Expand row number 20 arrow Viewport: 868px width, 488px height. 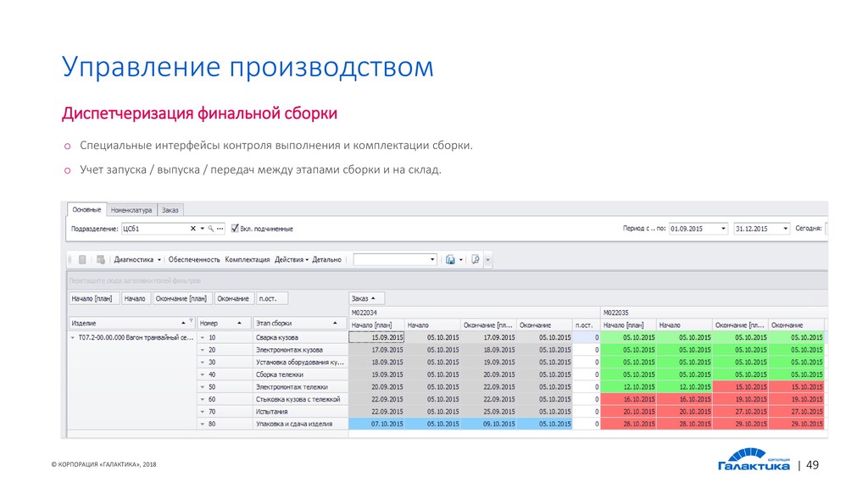[203, 350]
